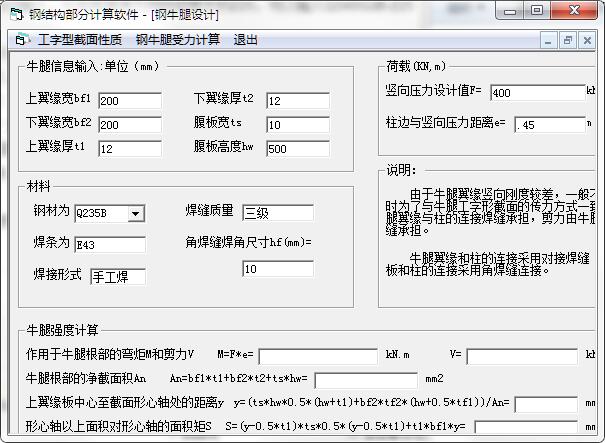Click the 上翼缘板中心至截面形心轴处的距离y label
The width and height of the screenshot is (605, 443).
coord(125,402)
